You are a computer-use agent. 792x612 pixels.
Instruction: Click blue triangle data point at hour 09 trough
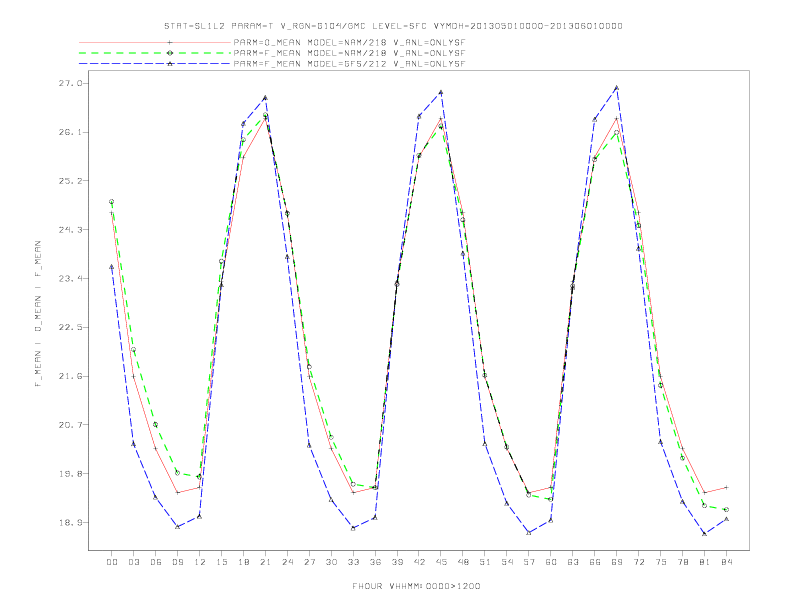coord(177,527)
